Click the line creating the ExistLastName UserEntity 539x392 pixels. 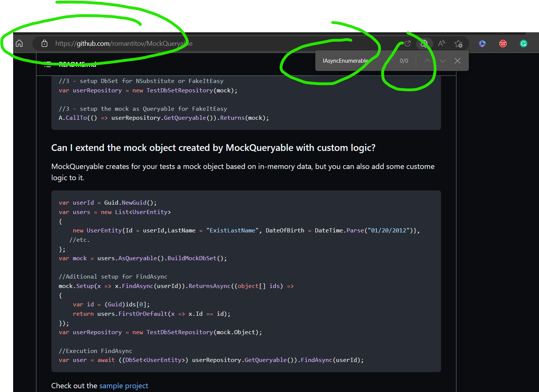pos(246,231)
